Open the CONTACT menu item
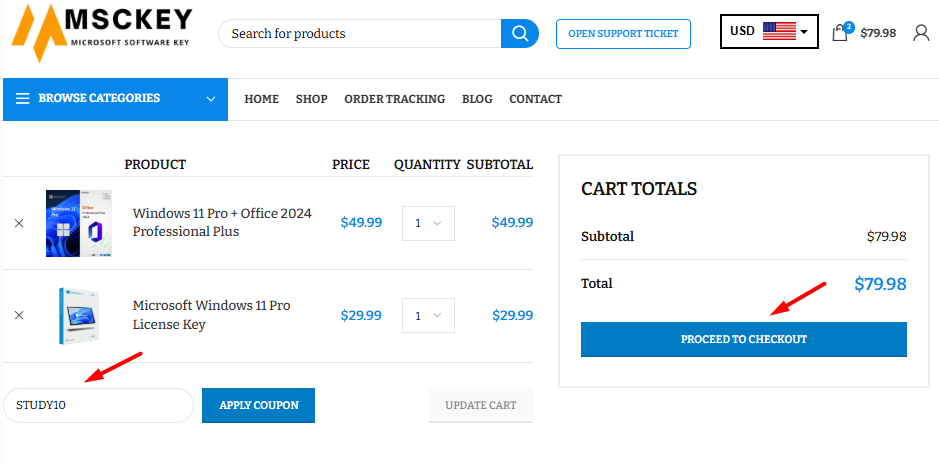Viewport: 939px width, 464px height. pos(535,99)
